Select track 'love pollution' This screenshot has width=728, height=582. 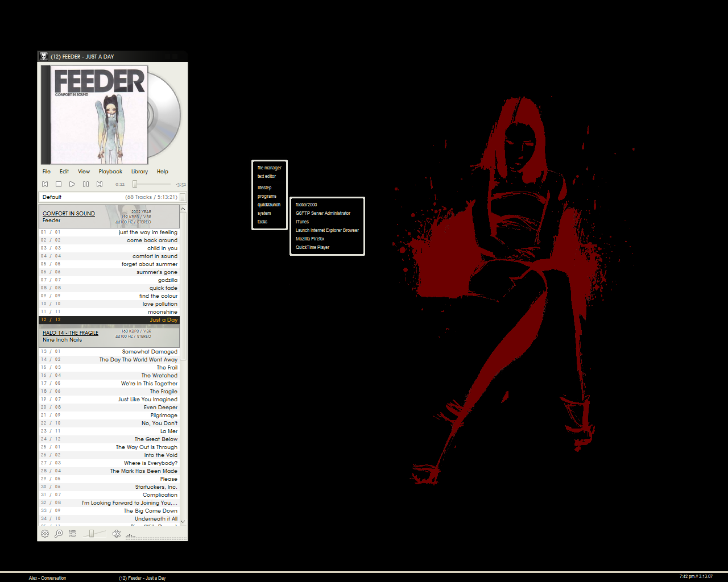[x=109, y=304]
